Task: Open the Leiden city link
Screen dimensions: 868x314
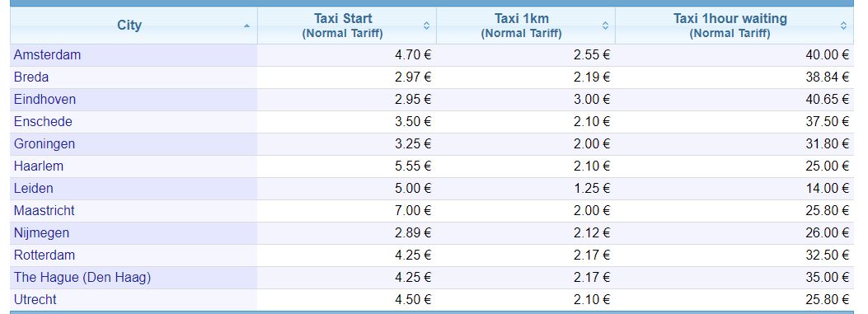Action: [x=33, y=188]
